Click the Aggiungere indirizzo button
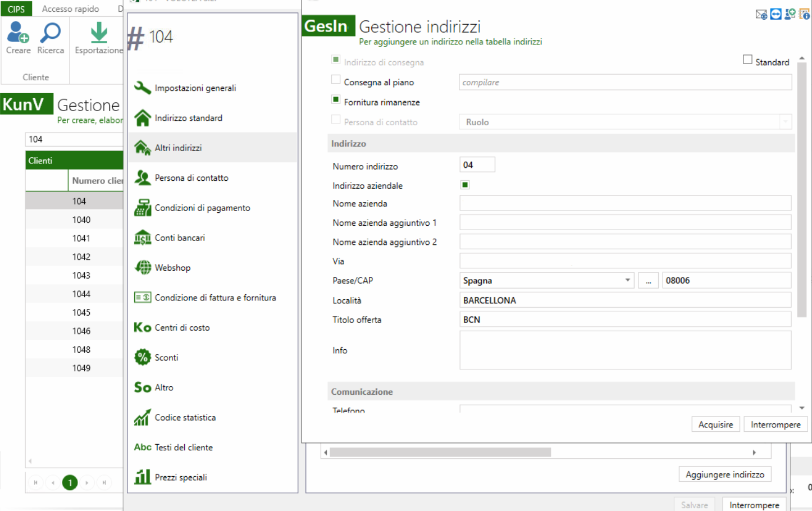The height and width of the screenshot is (511, 812). (725, 474)
